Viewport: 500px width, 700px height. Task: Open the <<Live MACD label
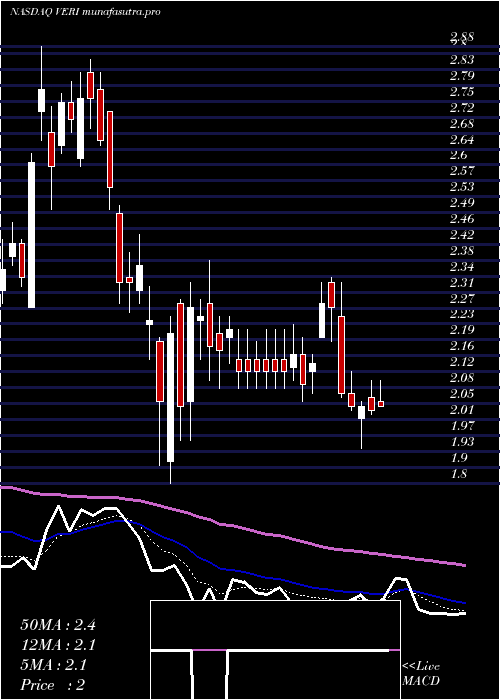point(421,674)
